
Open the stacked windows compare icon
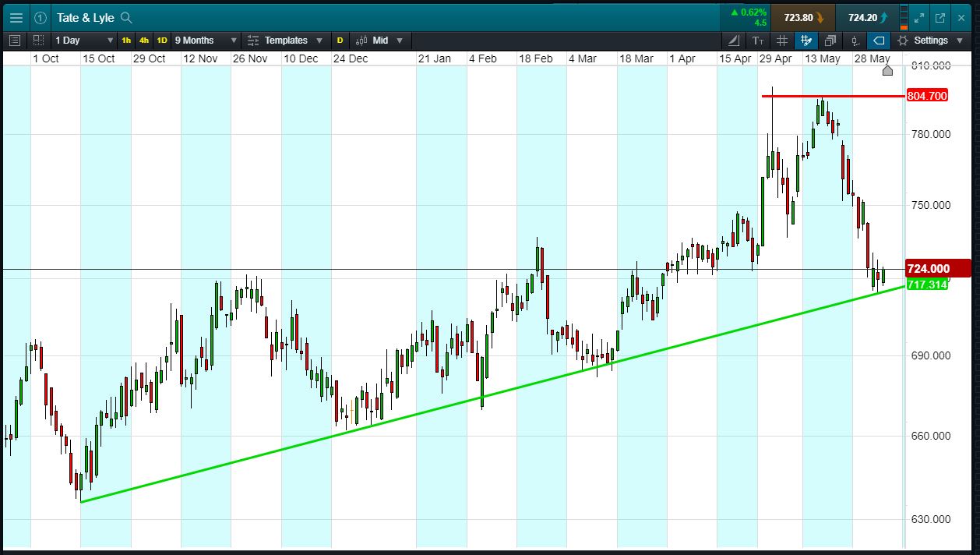pos(830,41)
